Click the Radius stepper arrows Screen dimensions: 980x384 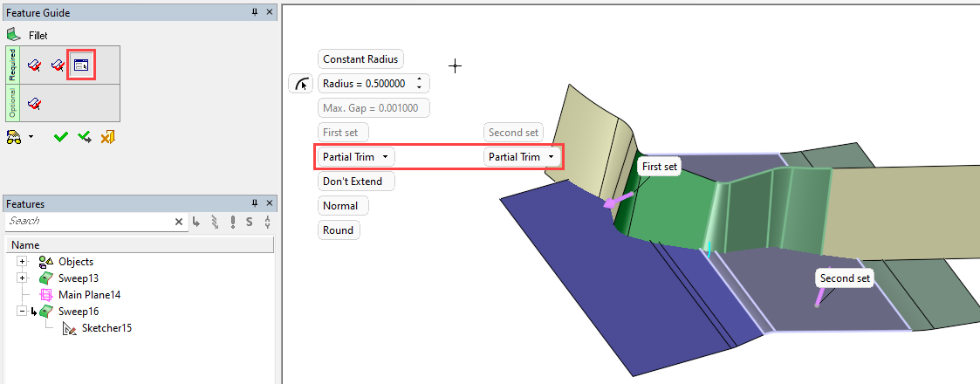tap(420, 84)
